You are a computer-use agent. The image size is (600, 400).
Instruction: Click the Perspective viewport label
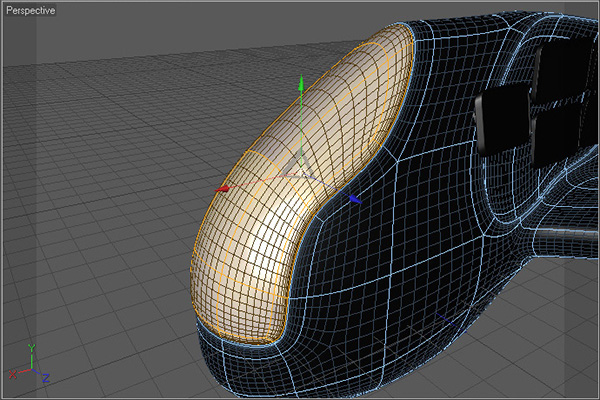pos(32,10)
